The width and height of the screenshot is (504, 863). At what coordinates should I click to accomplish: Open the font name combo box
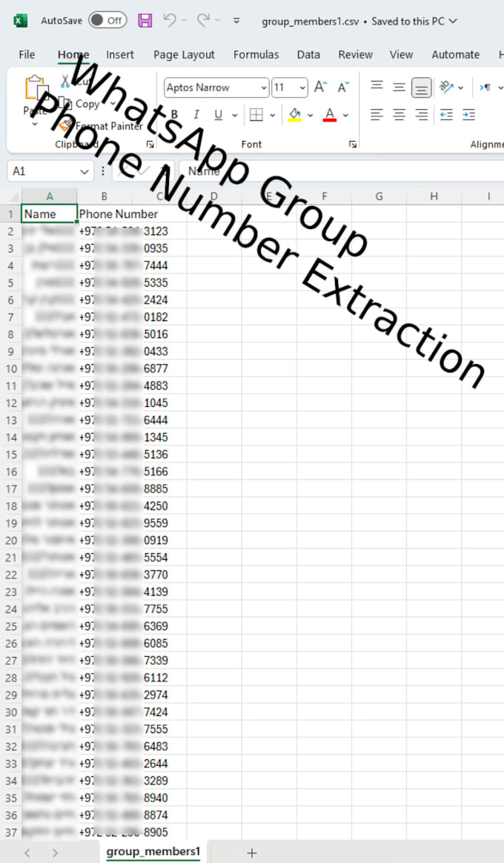click(x=216, y=87)
